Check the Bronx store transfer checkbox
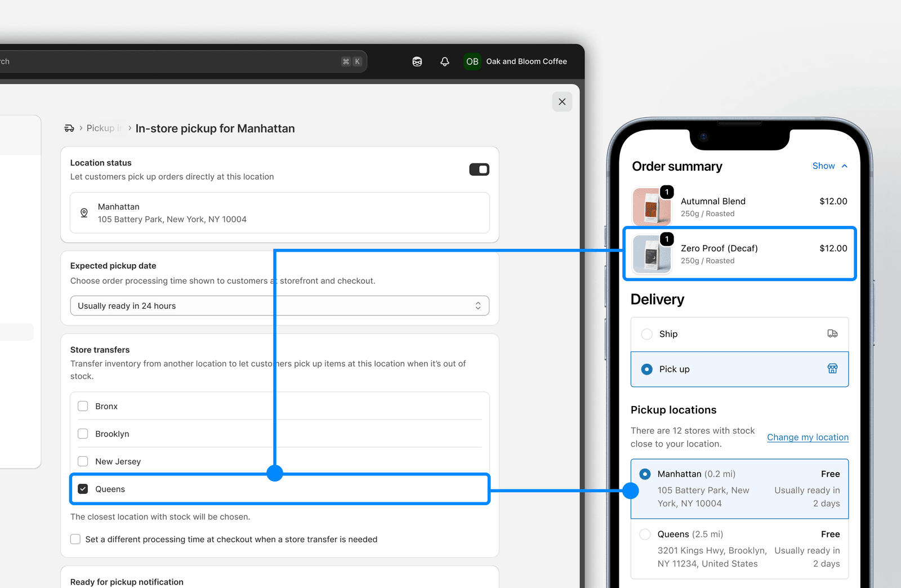Image resolution: width=901 pixels, height=588 pixels. pyautogui.click(x=83, y=406)
